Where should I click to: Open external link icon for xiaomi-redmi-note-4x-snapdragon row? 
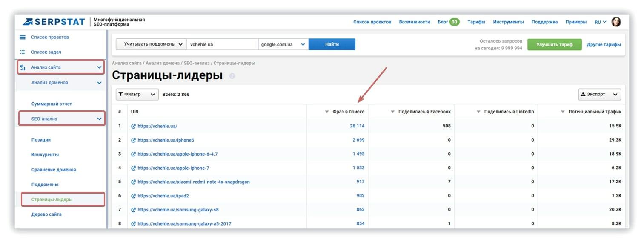[133, 182]
